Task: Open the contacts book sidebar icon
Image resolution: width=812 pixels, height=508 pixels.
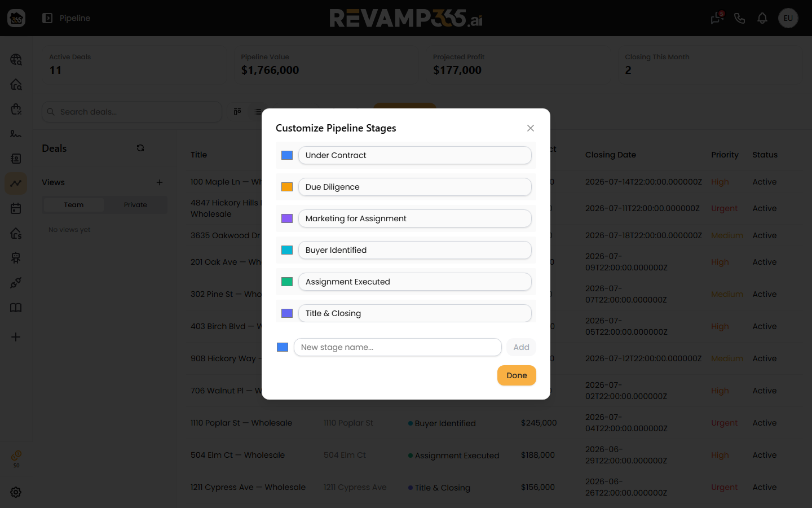Action: click(x=16, y=159)
